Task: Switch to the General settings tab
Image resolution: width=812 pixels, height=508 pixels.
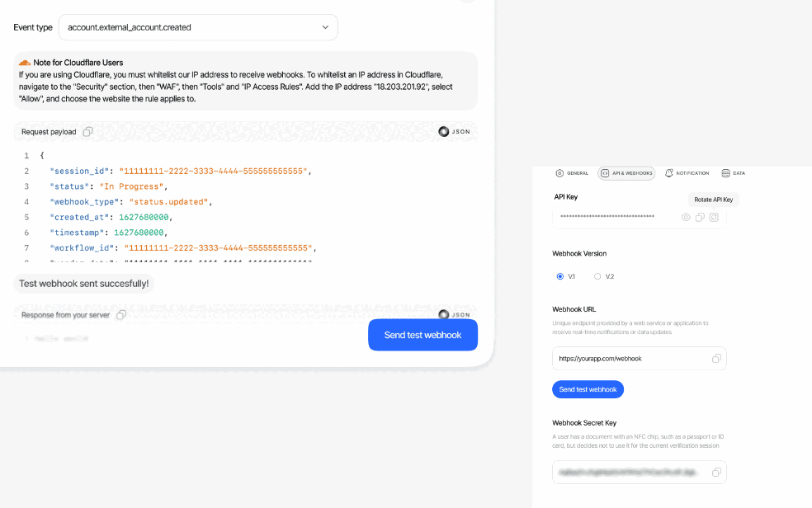Action: pyautogui.click(x=572, y=173)
